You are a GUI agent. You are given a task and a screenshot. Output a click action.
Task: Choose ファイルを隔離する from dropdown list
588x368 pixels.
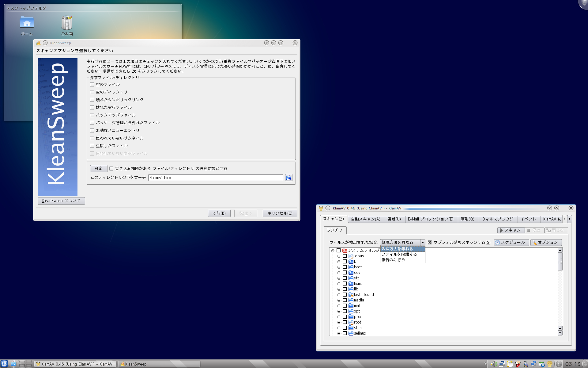(x=402, y=255)
